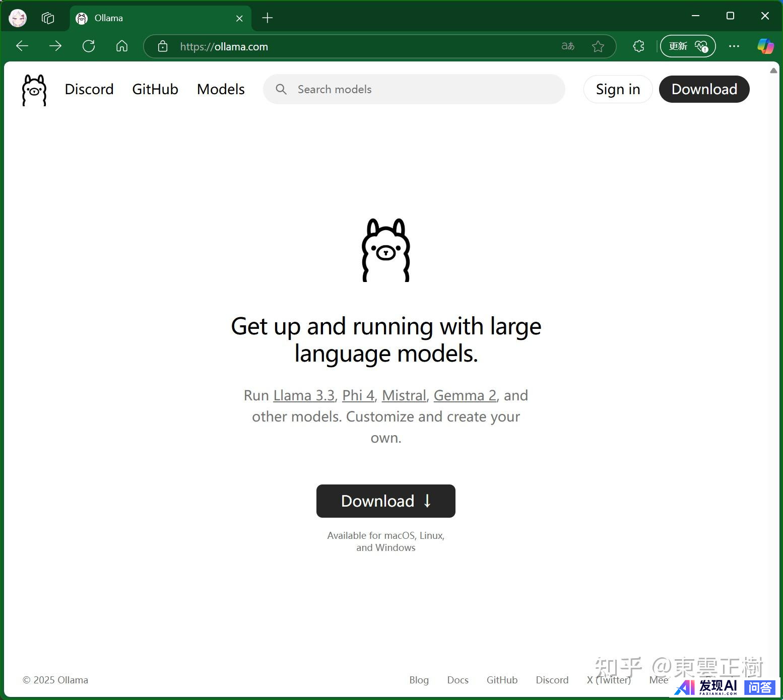Refresh the page
Screen dimensions: 783x700
[x=89, y=46]
